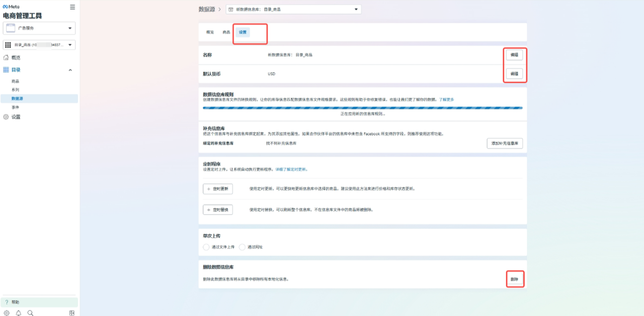Switch to the 商品 tab
The width and height of the screenshot is (644, 316).
226,32
